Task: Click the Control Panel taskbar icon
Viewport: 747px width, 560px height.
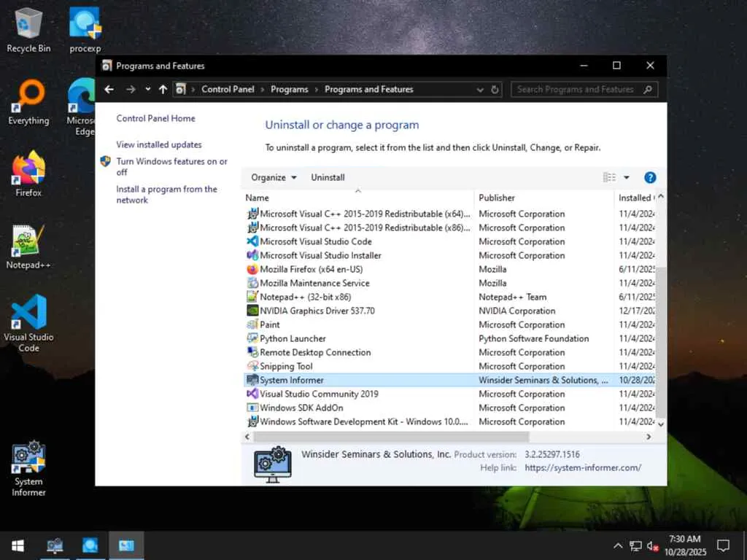Action: pos(126,545)
